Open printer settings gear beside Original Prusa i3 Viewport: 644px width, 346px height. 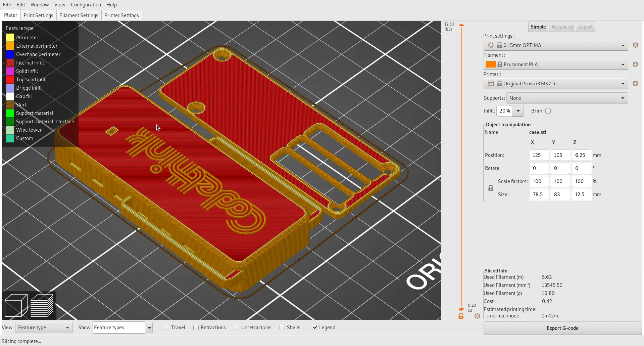tap(635, 83)
